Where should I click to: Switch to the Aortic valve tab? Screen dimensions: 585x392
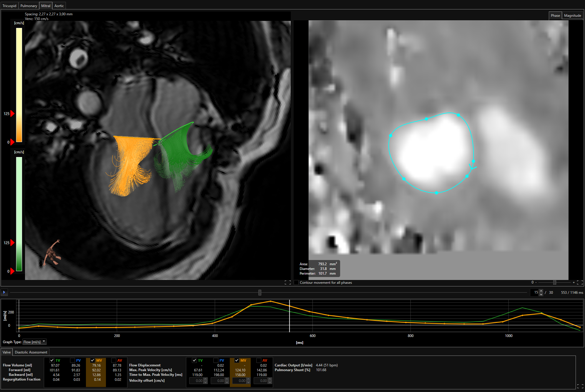(59, 6)
